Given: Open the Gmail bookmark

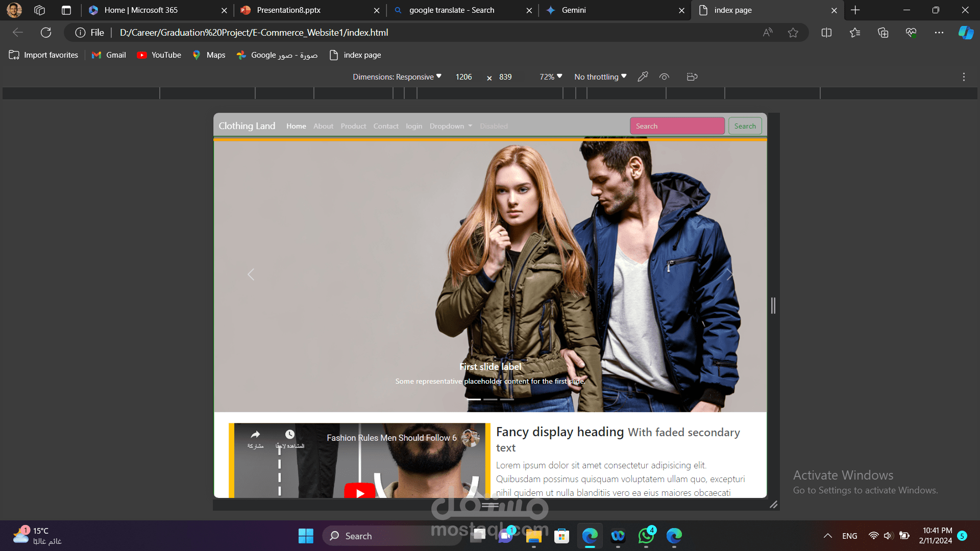Looking at the screenshot, I should click(109, 55).
